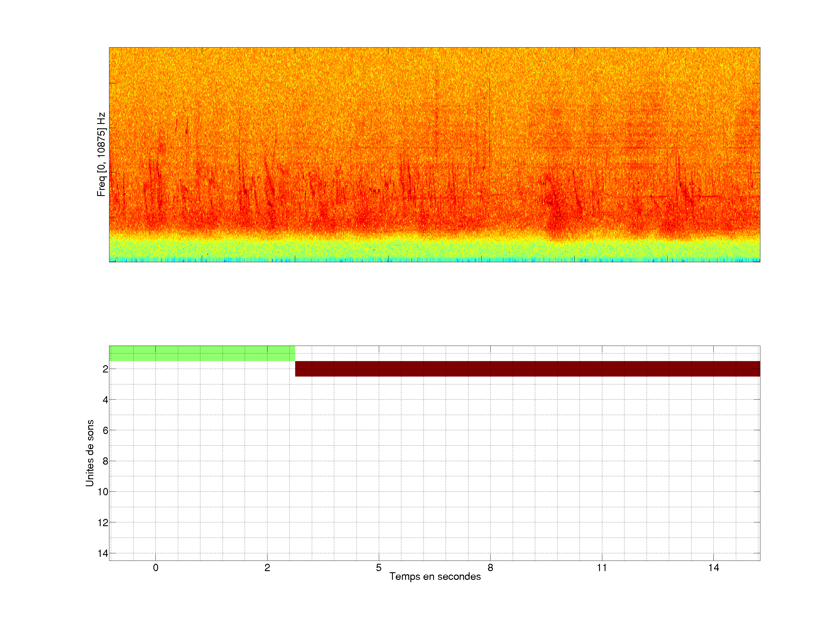
Task: Click the 'Unites de sons' axis label
Action: (90, 453)
